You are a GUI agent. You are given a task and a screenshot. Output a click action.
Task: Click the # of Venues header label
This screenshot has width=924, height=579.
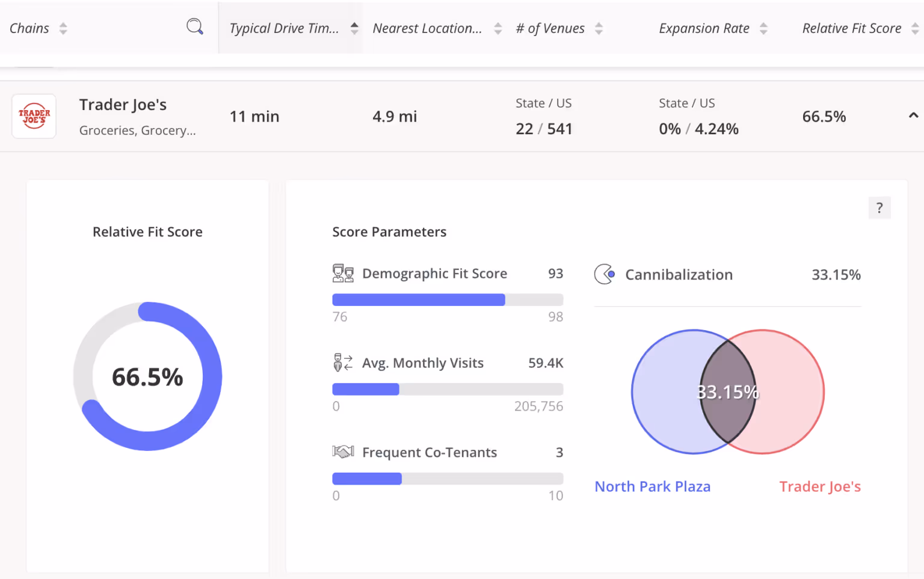coord(550,28)
